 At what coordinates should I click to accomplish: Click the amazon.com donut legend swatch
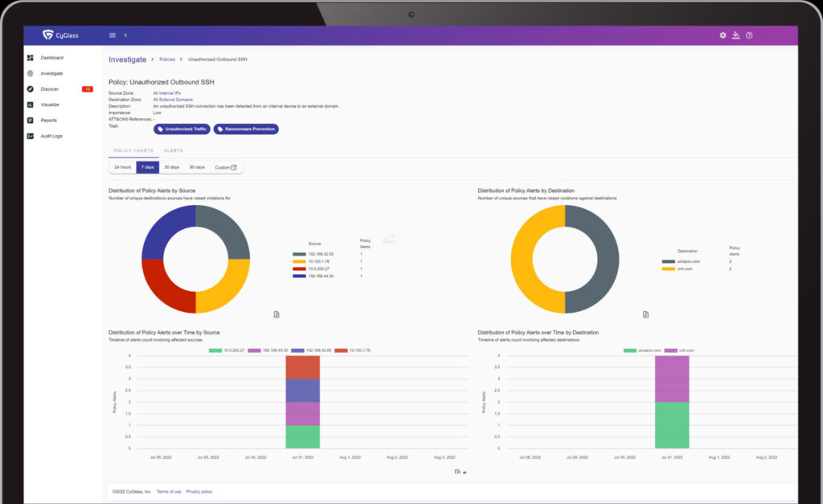click(668, 261)
